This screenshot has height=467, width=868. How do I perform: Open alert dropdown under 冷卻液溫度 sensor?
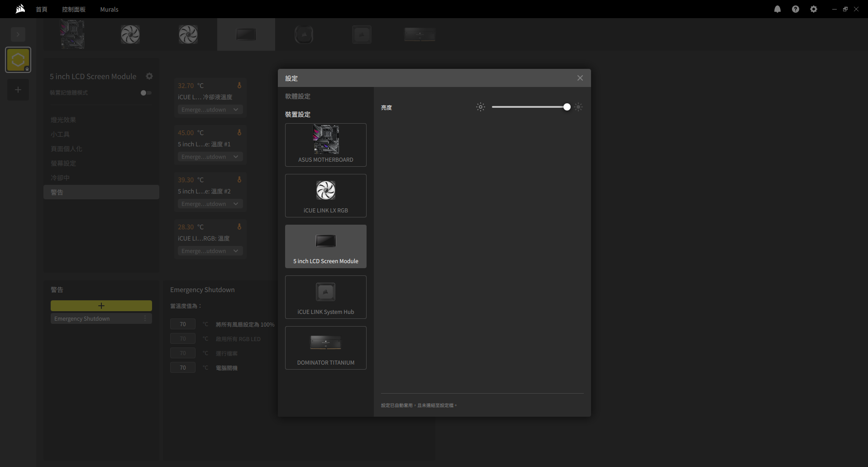pyautogui.click(x=210, y=110)
